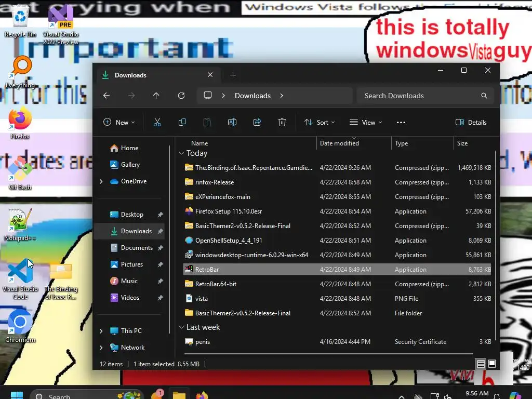
Task: Click the Cut scissors icon in toolbar
Action: point(157,122)
